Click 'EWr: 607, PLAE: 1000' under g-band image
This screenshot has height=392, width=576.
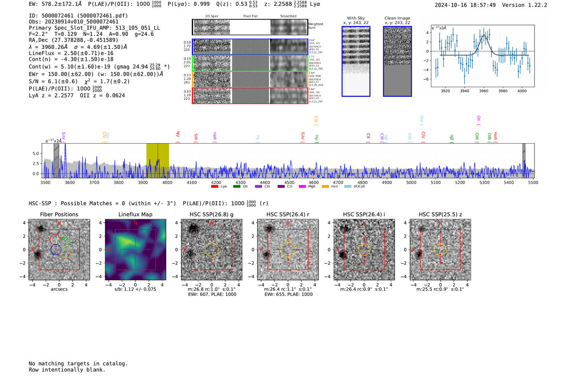(212, 295)
